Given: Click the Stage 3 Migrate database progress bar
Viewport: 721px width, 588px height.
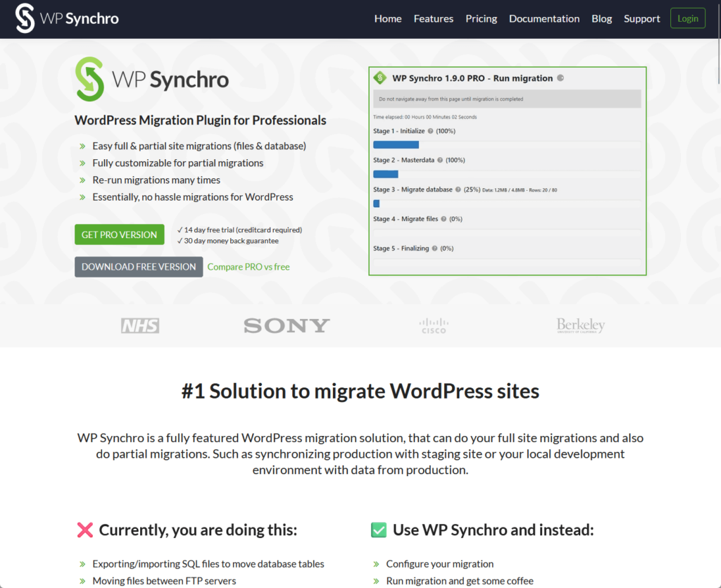Looking at the screenshot, I should [507, 204].
